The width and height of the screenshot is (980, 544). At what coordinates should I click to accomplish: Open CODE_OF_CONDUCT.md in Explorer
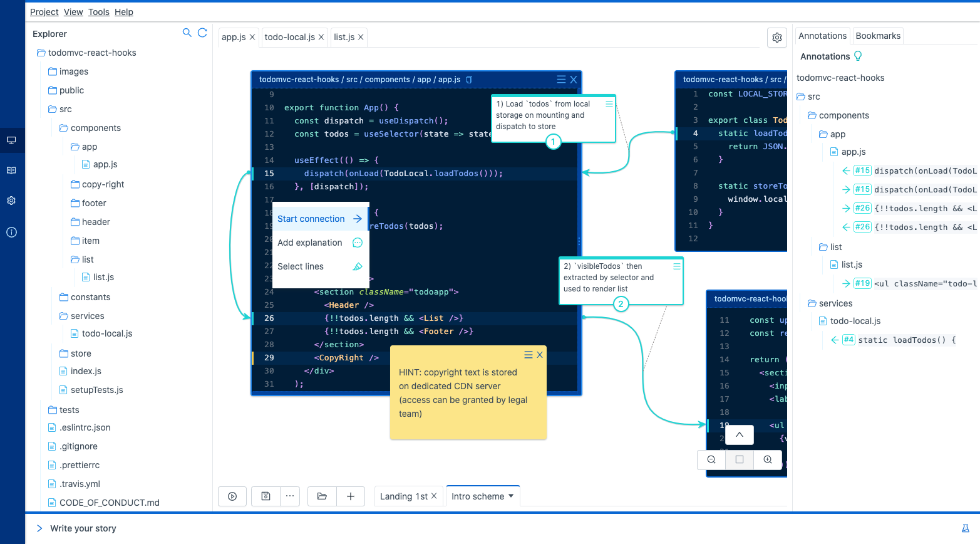pos(104,503)
